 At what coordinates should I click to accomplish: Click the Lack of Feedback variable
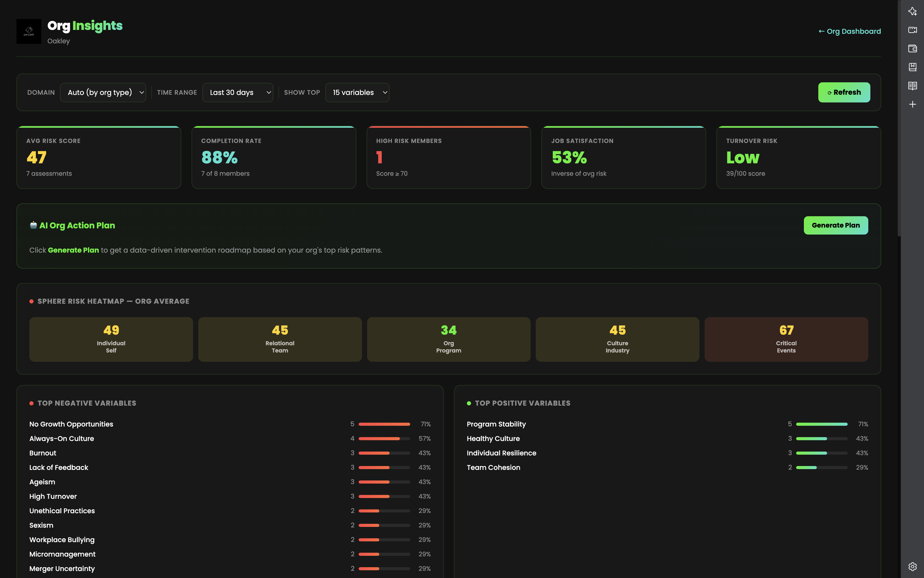59,468
